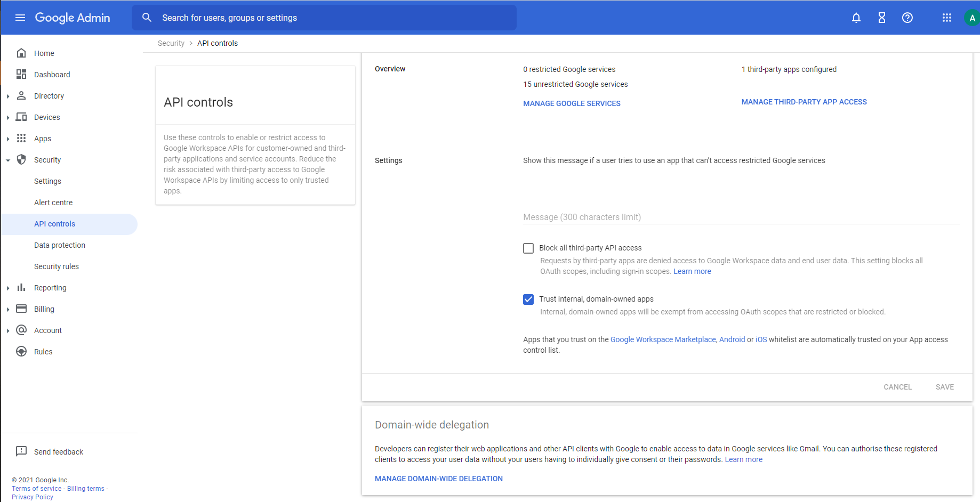Click the search magnifier icon
This screenshot has width=980, height=502.
147,18
